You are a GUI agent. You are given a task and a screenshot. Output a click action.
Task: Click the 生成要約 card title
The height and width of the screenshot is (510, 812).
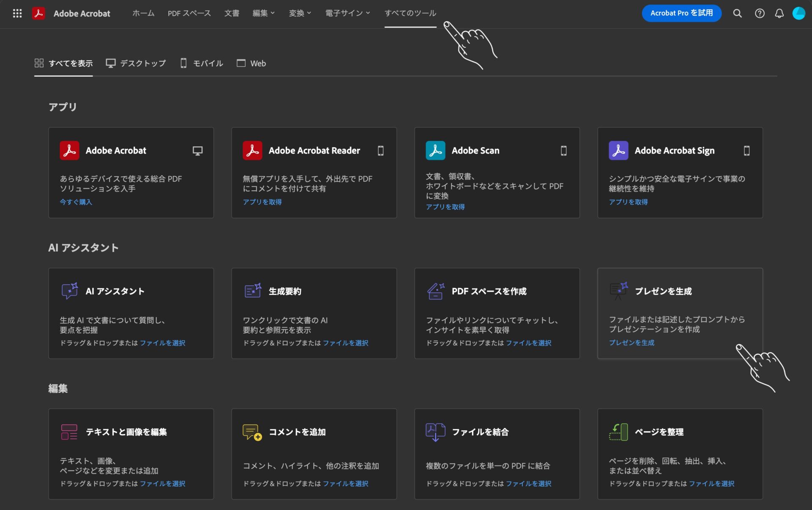coord(285,291)
